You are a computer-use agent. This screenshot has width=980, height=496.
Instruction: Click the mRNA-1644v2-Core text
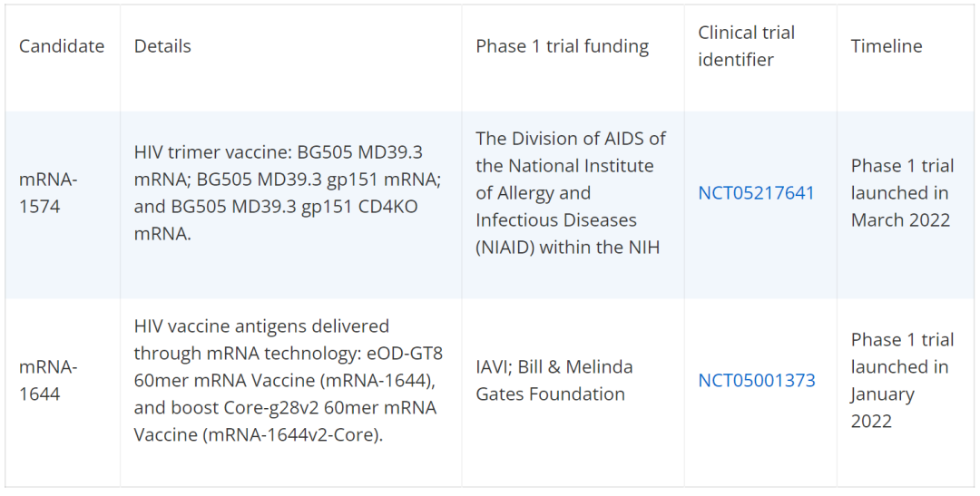295,434
